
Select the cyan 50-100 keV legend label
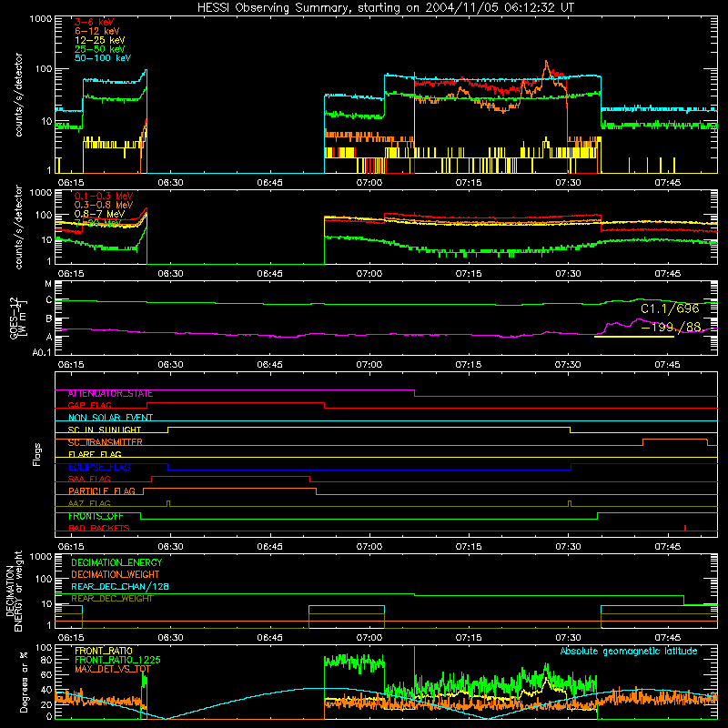102,58
